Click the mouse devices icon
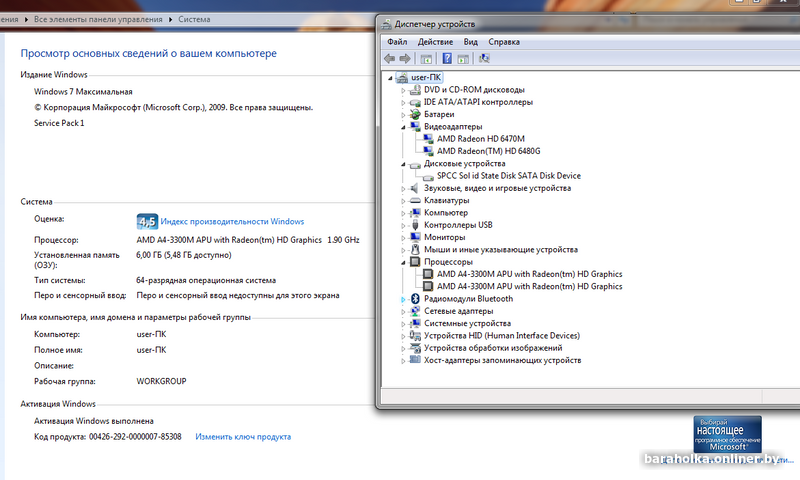Image resolution: width=800 pixels, height=480 pixels. [x=415, y=249]
